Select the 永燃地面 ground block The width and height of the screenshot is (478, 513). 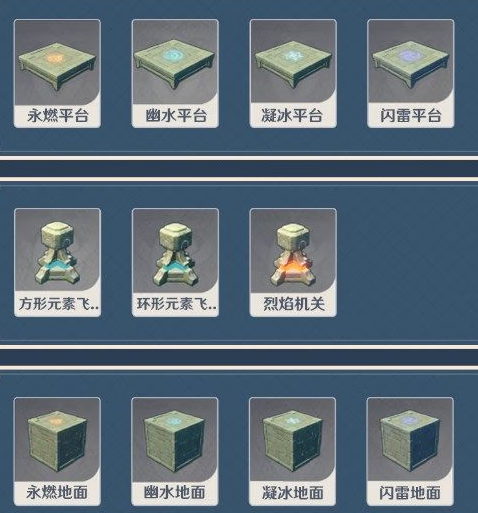[x=57, y=451]
